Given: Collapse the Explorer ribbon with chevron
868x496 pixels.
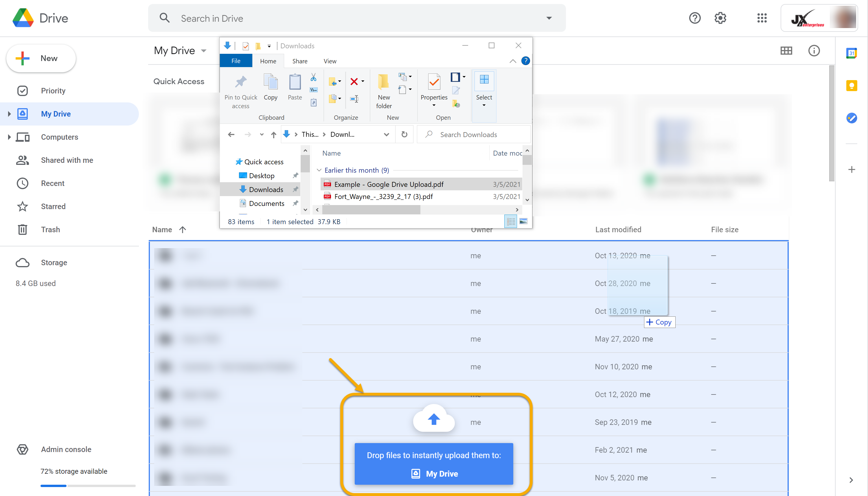Looking at the screenshot, I should tap(512, 61).
